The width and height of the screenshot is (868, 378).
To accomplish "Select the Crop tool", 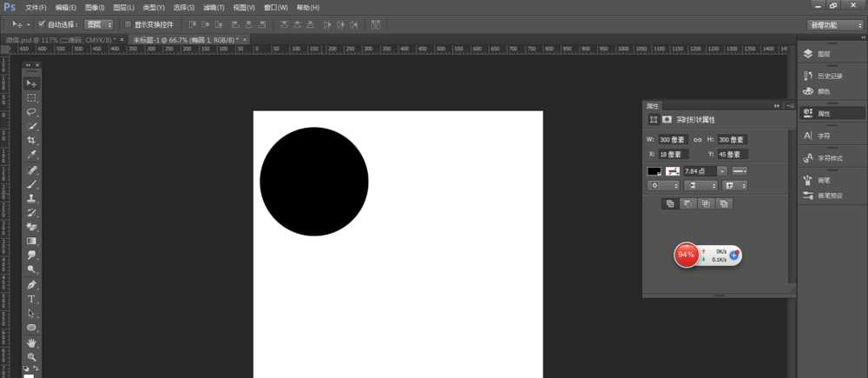I will [x=31, y=140].
